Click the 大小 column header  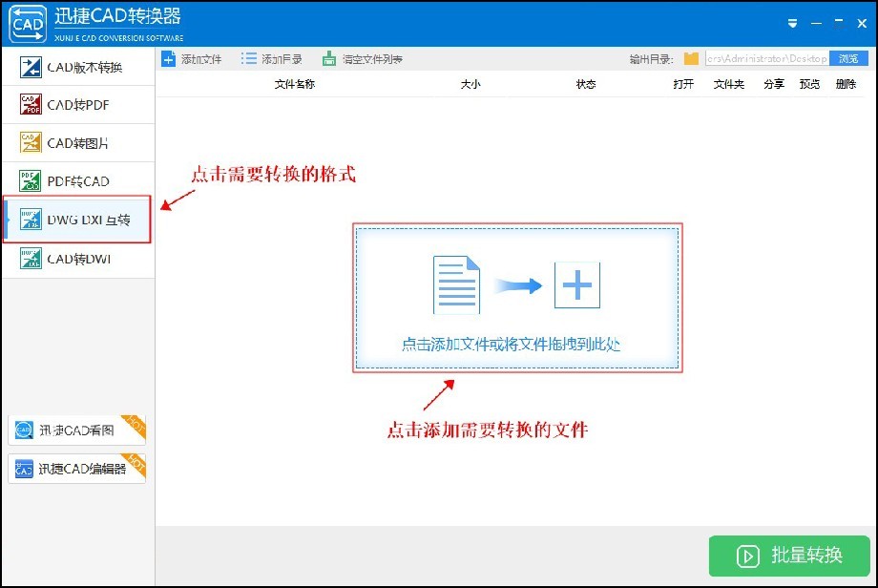coord(470,84)
